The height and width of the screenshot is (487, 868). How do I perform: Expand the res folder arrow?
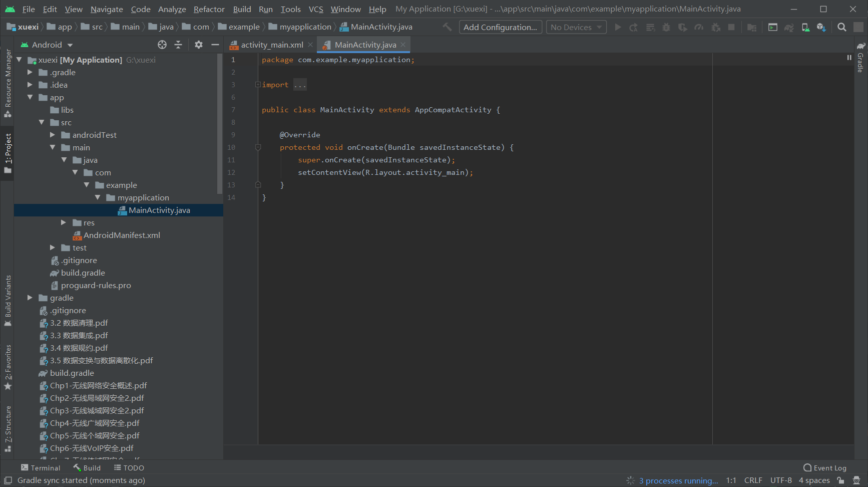[64, 222]
